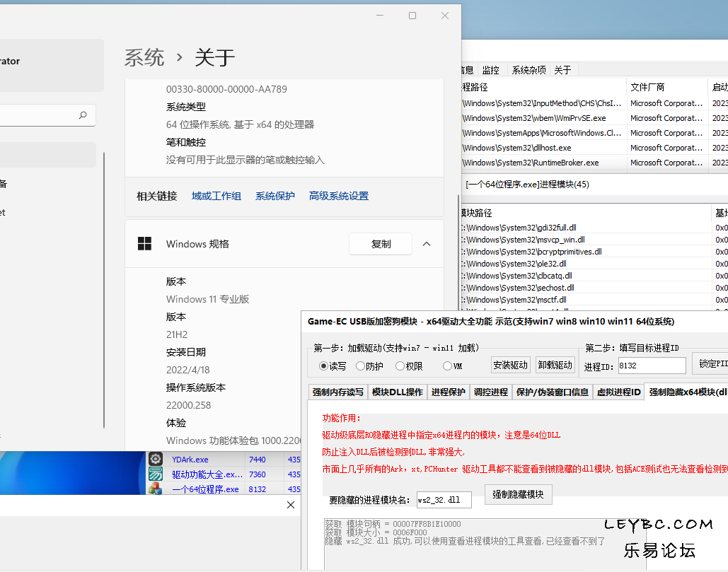Click the 强制隐藏模块 button

click(518, 494)
